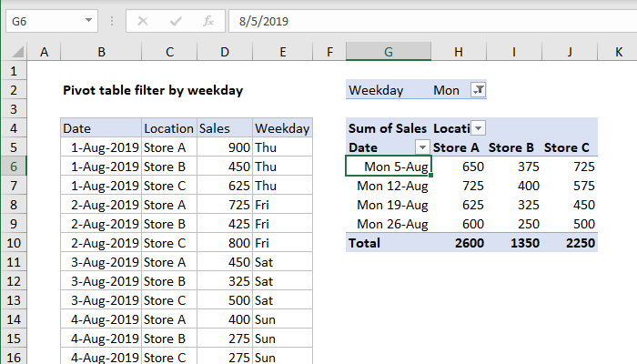Select the 'Mon 19-Aug' pivot cell
The height and width of the screenshot is (364, 637).
pos(389,205)
